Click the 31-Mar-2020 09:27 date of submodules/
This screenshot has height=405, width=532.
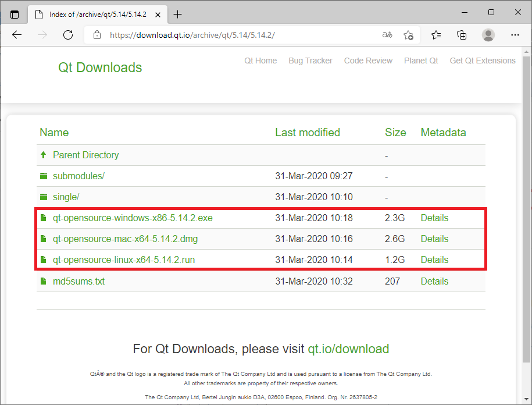(x=314, y=176)
